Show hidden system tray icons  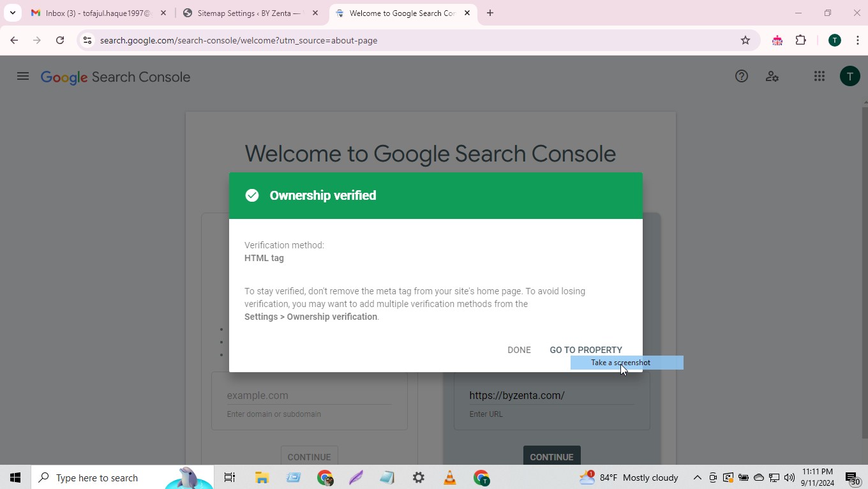(x=697, y=478)
